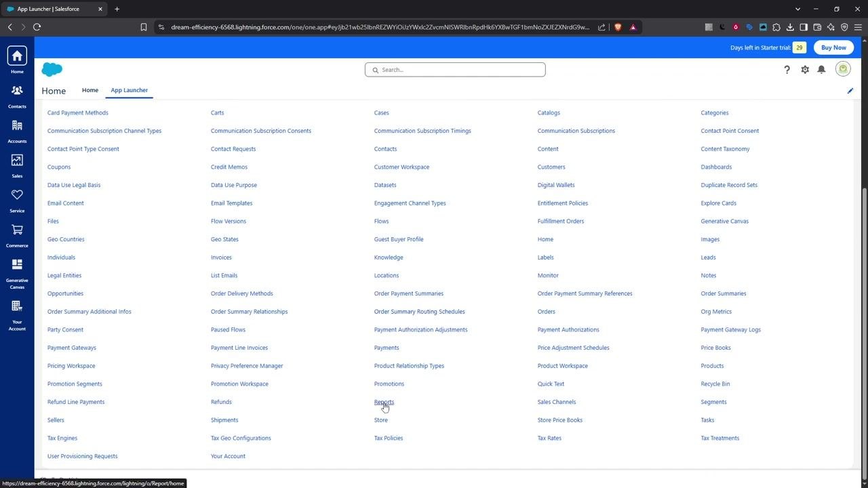
Task: Expand the browser tab list chevron
Action: click(x=797, y=9)
